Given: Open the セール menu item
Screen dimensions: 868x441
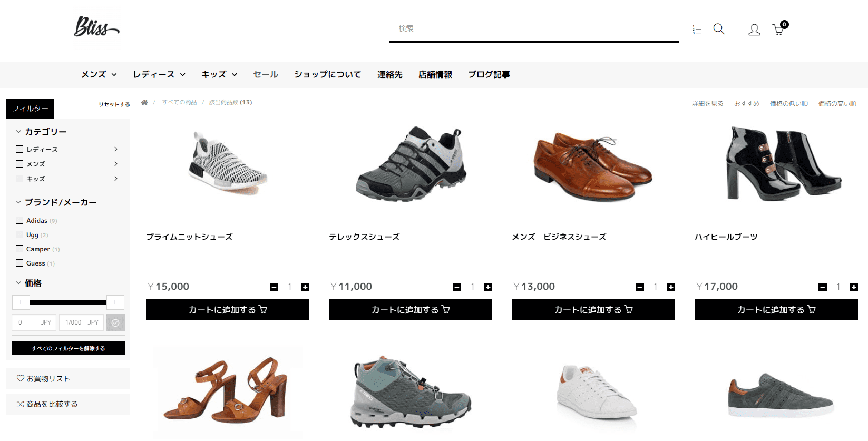Looking at the screenshot, I should point(266,74).
